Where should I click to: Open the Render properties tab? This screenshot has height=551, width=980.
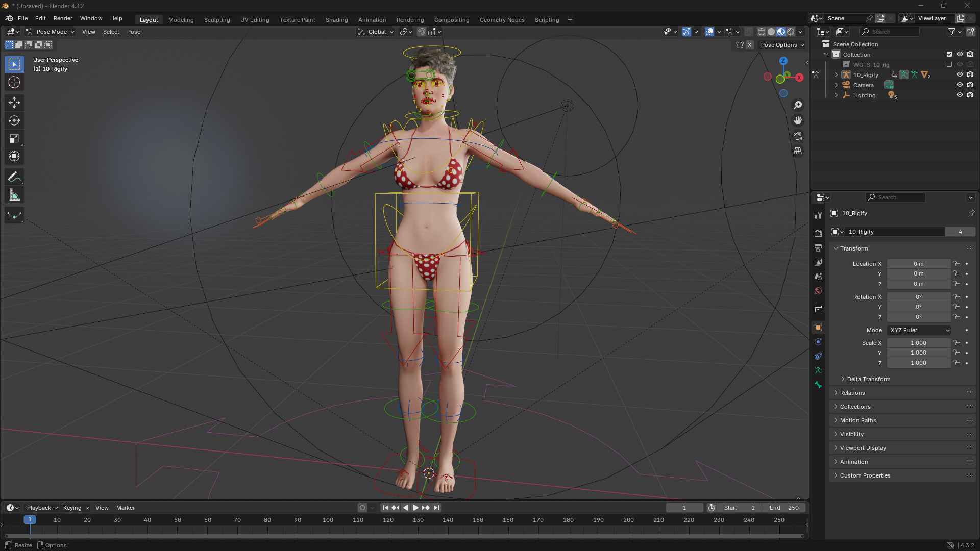(818, 233)
